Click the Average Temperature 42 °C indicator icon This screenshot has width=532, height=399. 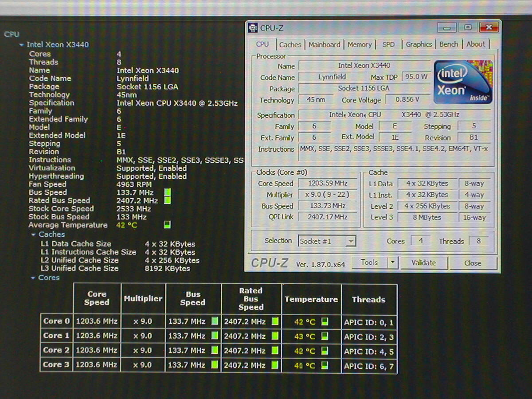coord(167,225)
